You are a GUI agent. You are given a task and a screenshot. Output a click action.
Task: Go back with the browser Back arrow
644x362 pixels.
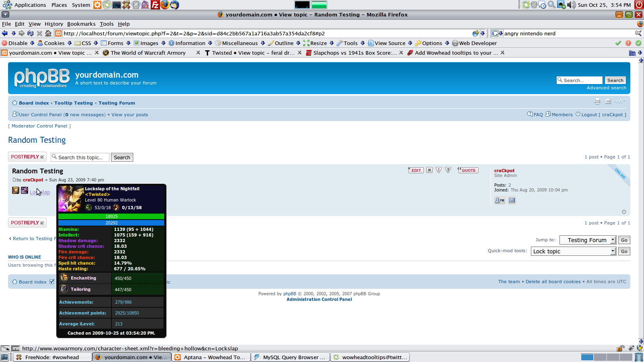pyautogui.click(x=5, y=33)
